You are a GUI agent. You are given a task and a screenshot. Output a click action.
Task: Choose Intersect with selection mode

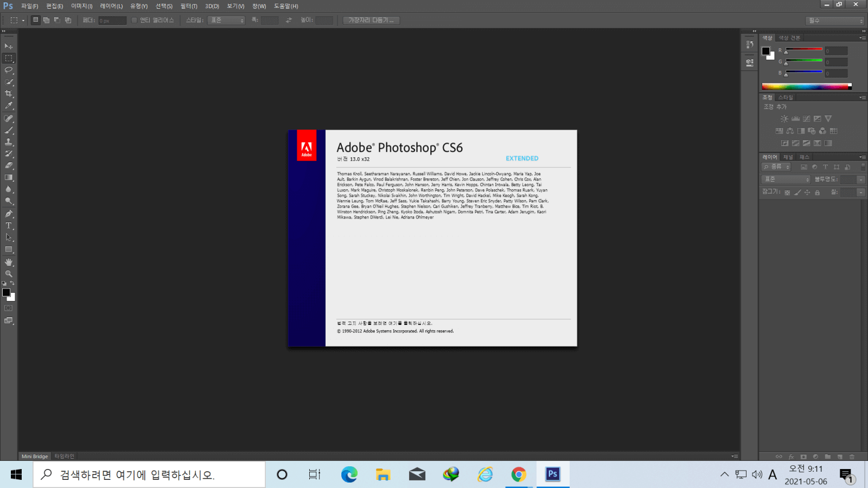click(68, 20)
